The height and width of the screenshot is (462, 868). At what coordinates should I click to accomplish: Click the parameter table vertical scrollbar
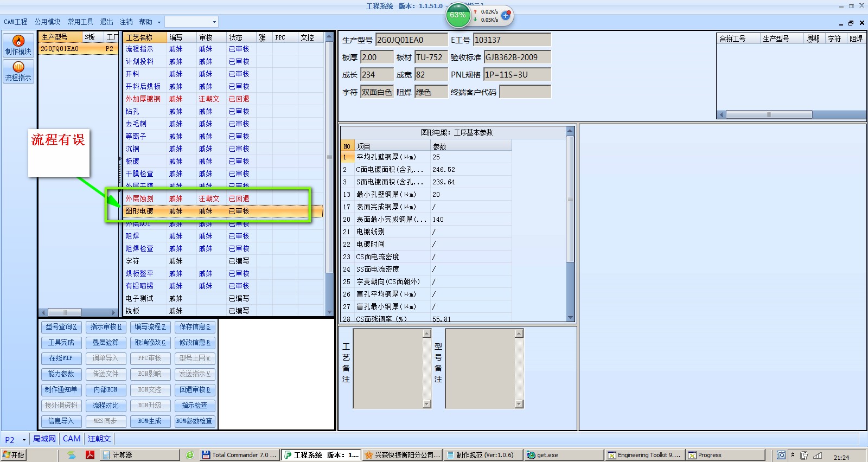pyautogui.click(x=570, y=224)
